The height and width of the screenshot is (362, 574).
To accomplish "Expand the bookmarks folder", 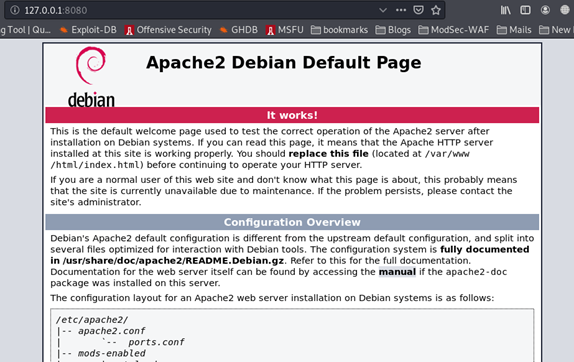I will click(x=339, y=30).
